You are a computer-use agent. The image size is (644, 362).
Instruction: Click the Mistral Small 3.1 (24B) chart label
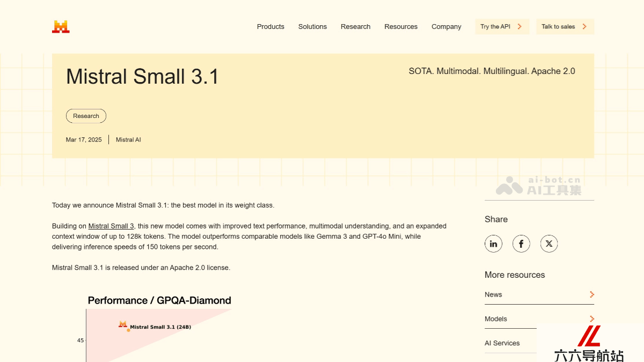tap(160, 327)
